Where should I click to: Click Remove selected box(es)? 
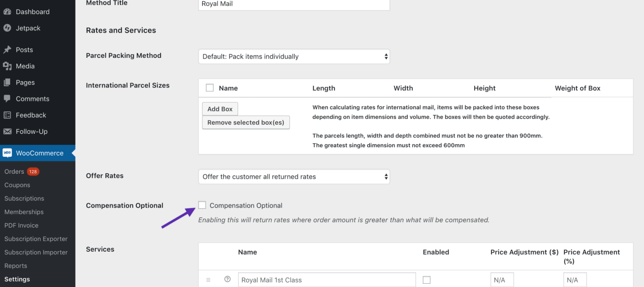click(246, 122)
